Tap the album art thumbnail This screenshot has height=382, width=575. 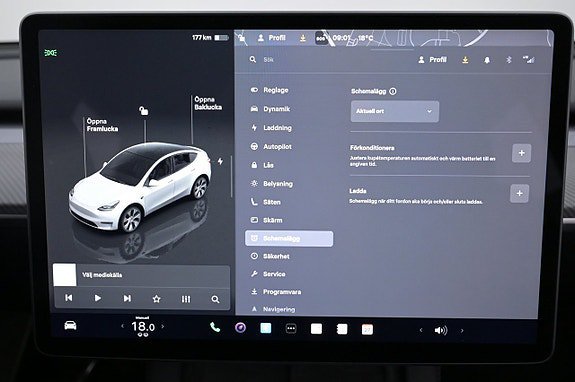(x=65, y=275)
